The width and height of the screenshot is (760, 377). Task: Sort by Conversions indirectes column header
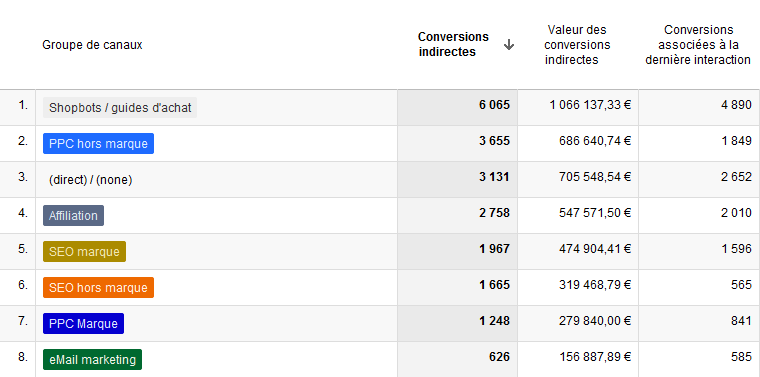[x=453, y=44]
